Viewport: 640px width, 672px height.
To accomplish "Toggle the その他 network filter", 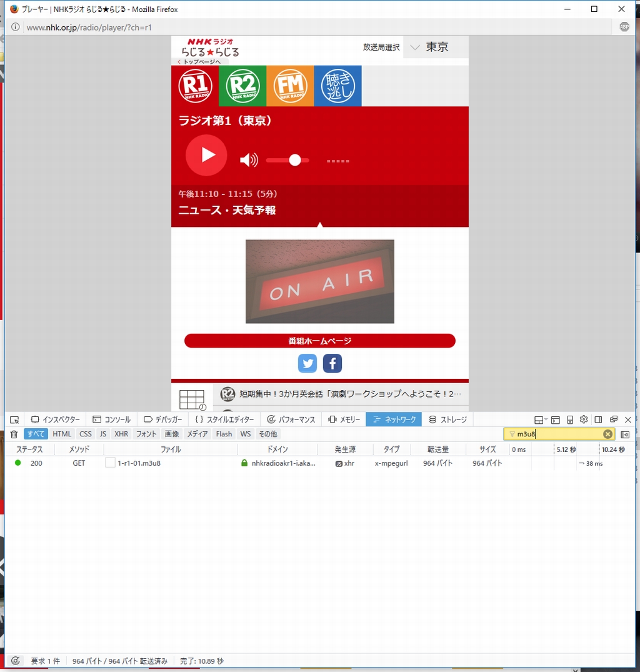I will [267, 434].
